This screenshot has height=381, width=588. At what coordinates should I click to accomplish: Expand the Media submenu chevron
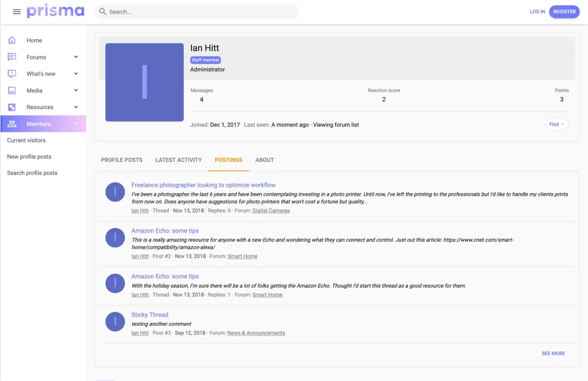click(x=76, y=90)
